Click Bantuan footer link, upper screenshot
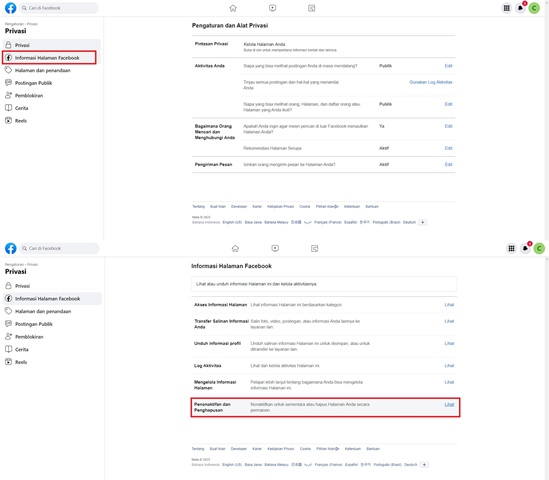The image size is (549, 480). (x=372, y=206)
